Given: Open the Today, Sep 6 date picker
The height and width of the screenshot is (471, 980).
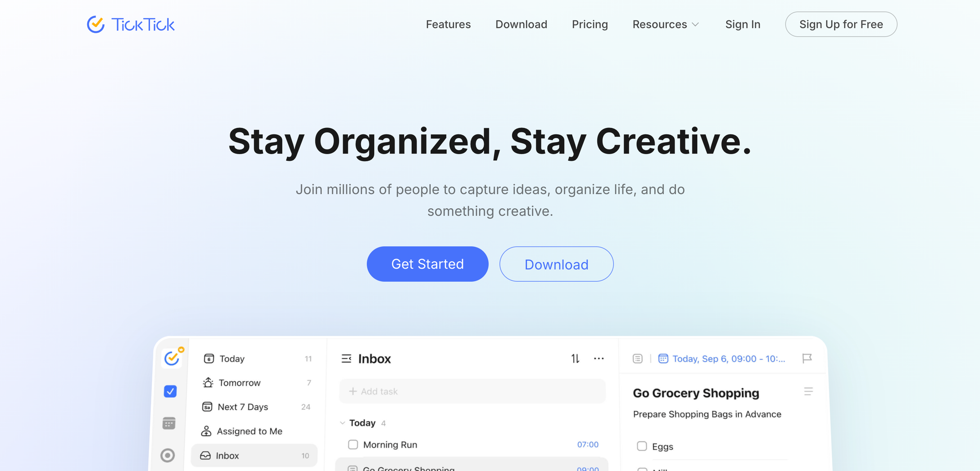Looking at the screenshot, I should tap(729, 359).
